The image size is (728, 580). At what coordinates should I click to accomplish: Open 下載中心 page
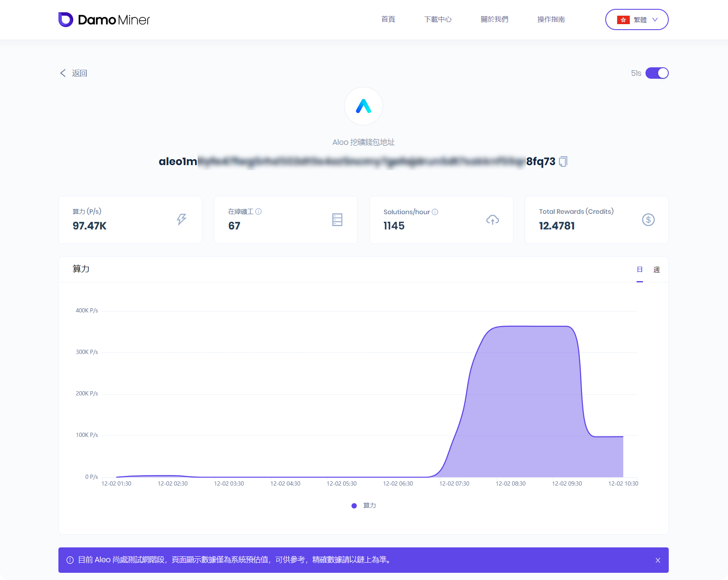click(x=438, y=19)
